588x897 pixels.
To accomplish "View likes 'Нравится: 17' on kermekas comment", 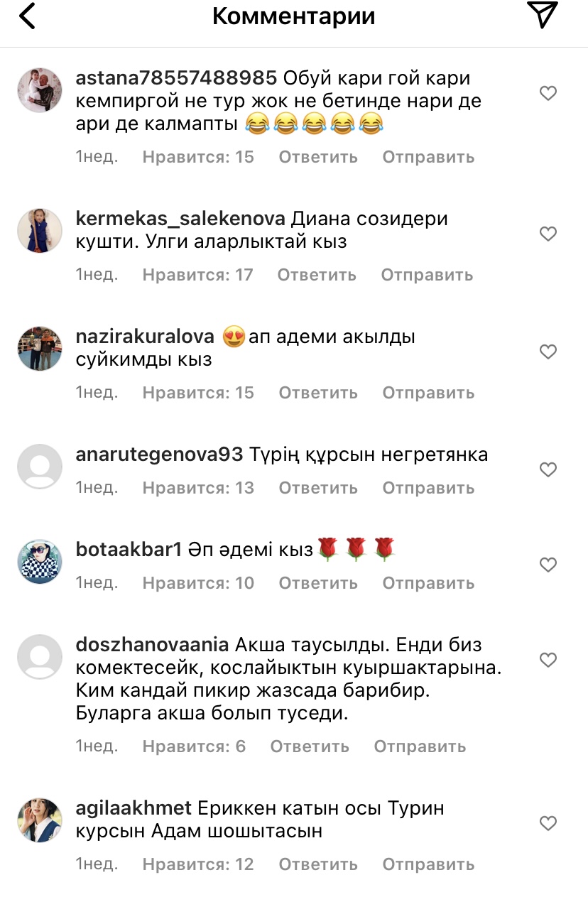I will (198, 275).
